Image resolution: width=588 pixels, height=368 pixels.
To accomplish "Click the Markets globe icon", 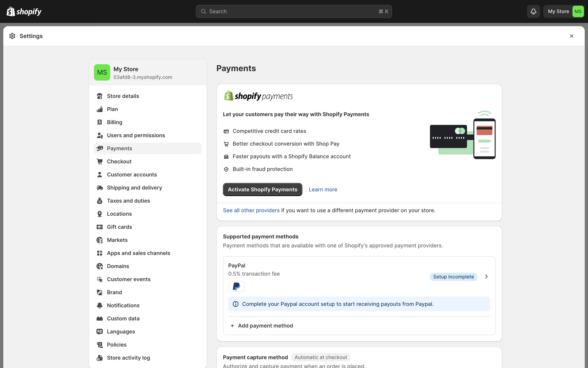I will point(100,240).
